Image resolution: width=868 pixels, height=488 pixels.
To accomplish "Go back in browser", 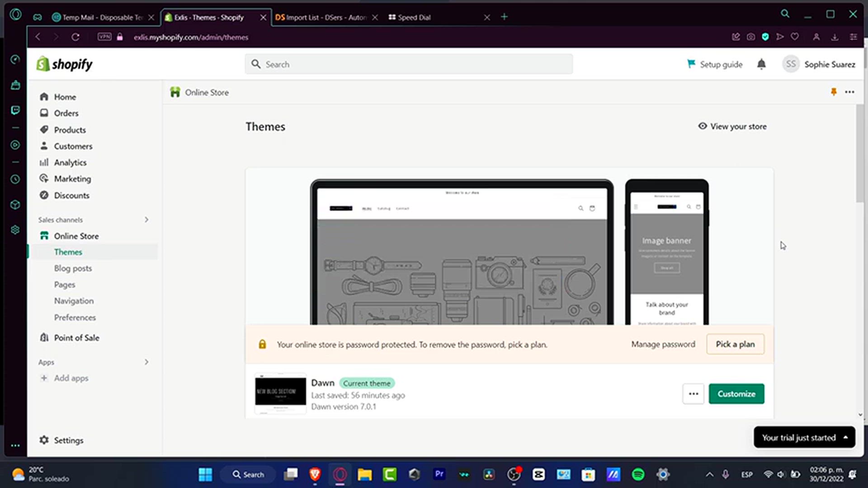I will point(38,37).
